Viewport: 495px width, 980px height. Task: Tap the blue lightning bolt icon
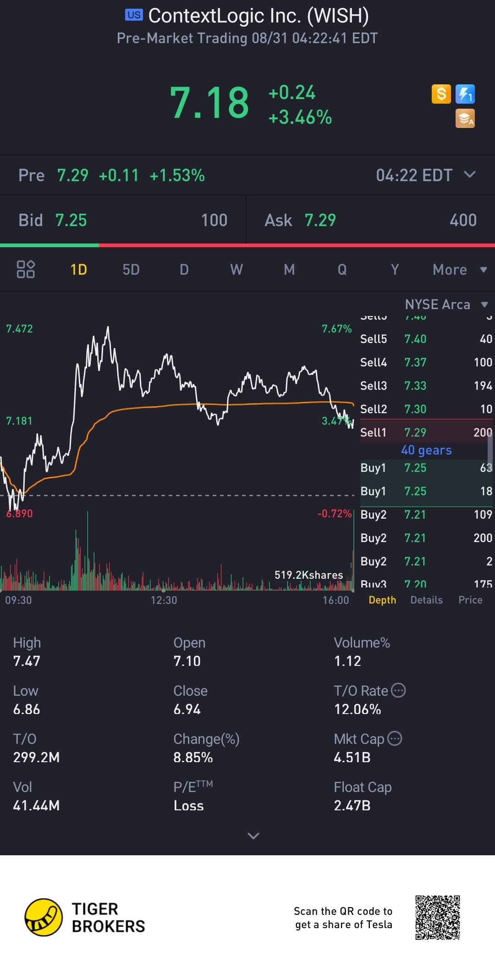pos(465,94)
